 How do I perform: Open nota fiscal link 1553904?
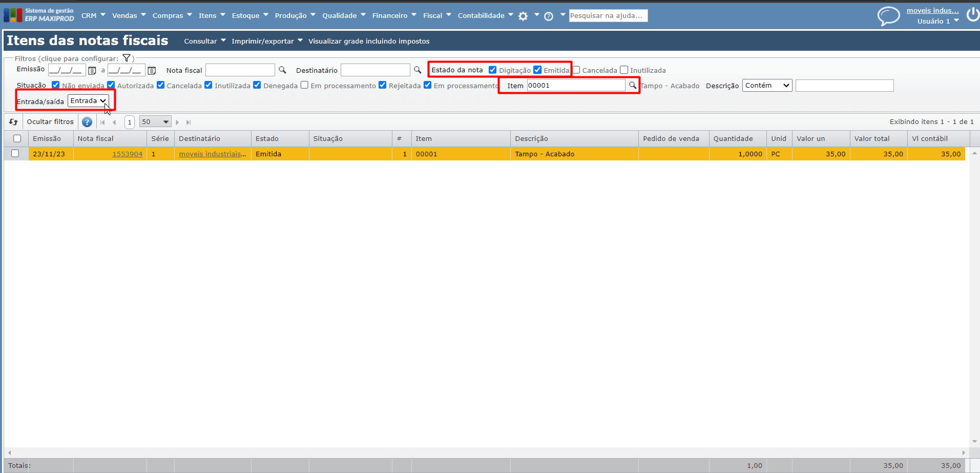[128, 154]
